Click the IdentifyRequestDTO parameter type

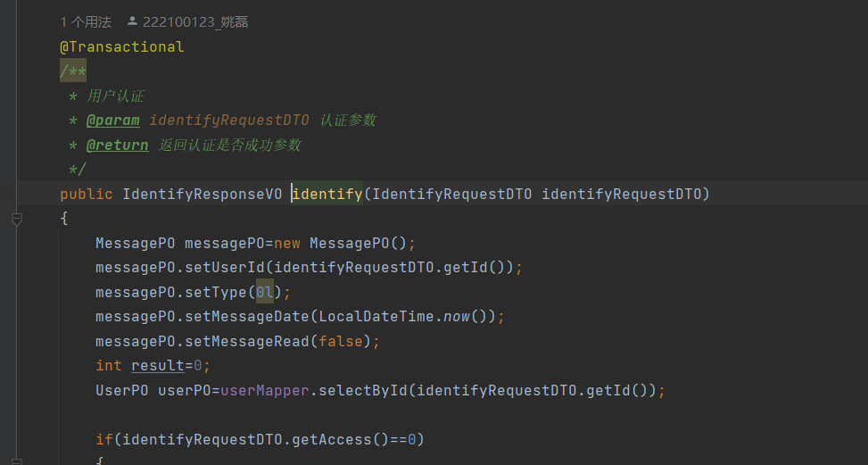451,194
